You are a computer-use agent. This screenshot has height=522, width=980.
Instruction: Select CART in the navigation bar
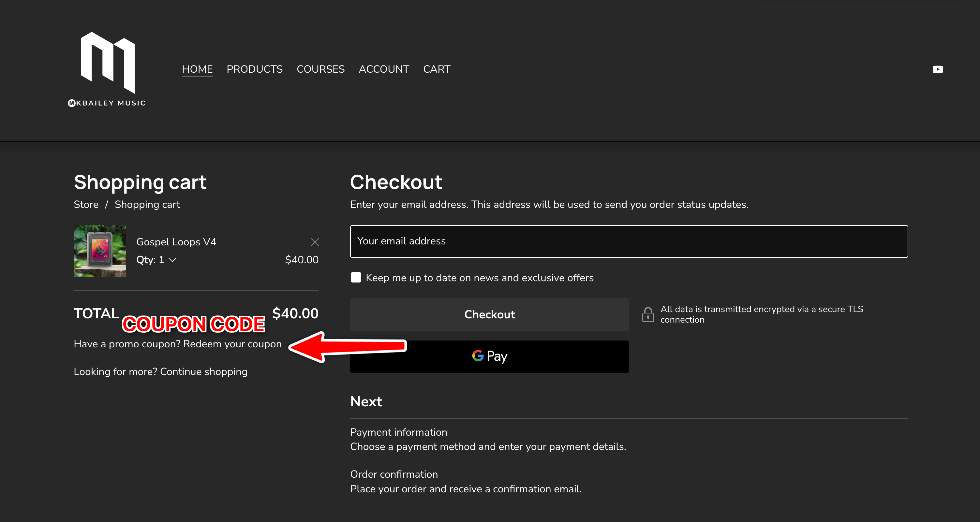coord(436,69)
